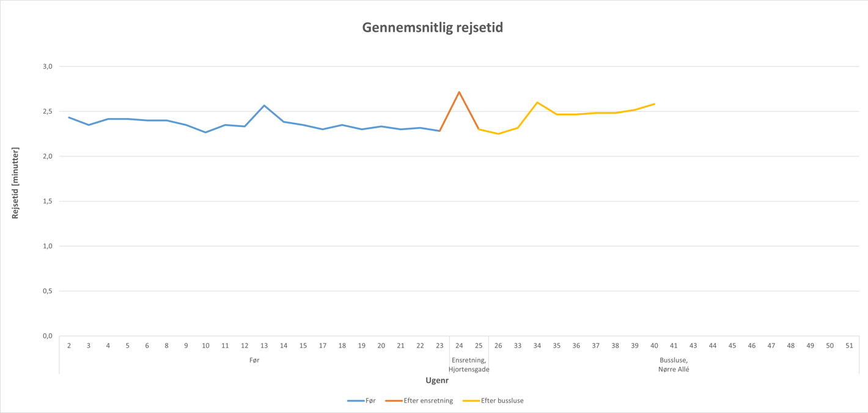
Task: Select the Efter bussluse legend text
Action: pyautogui.click(x=502, y=401)
